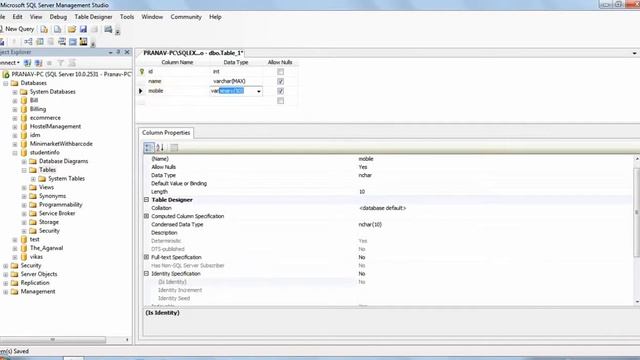
Task: Toggle Allow Nulls checkbox in empty new row
Action: (280, 101)
